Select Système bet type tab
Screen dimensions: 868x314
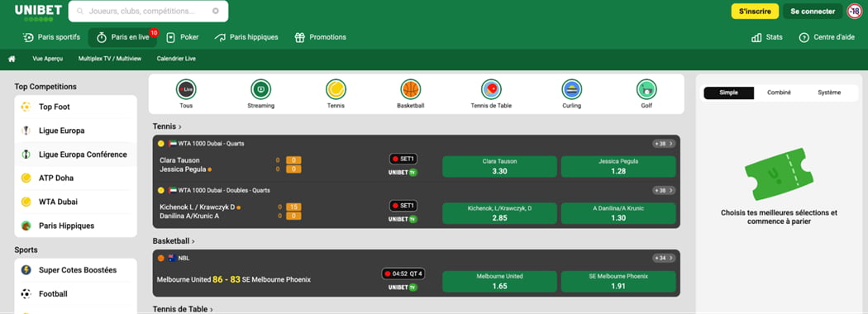pos(828,93)
